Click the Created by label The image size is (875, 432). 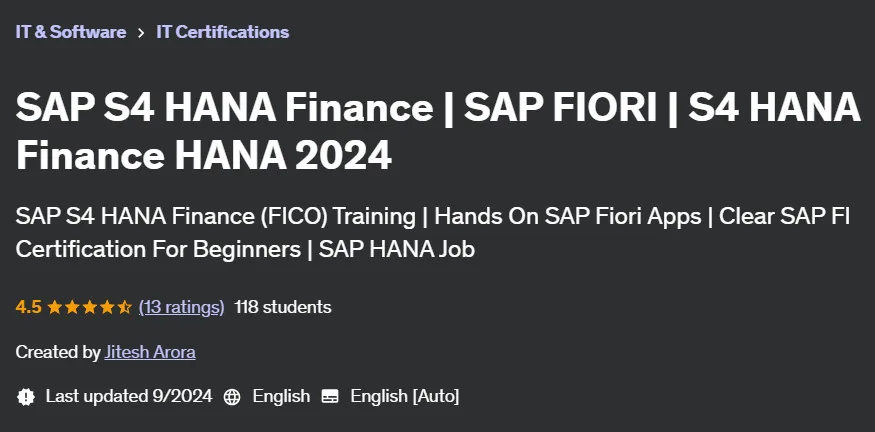pos(58,352)
